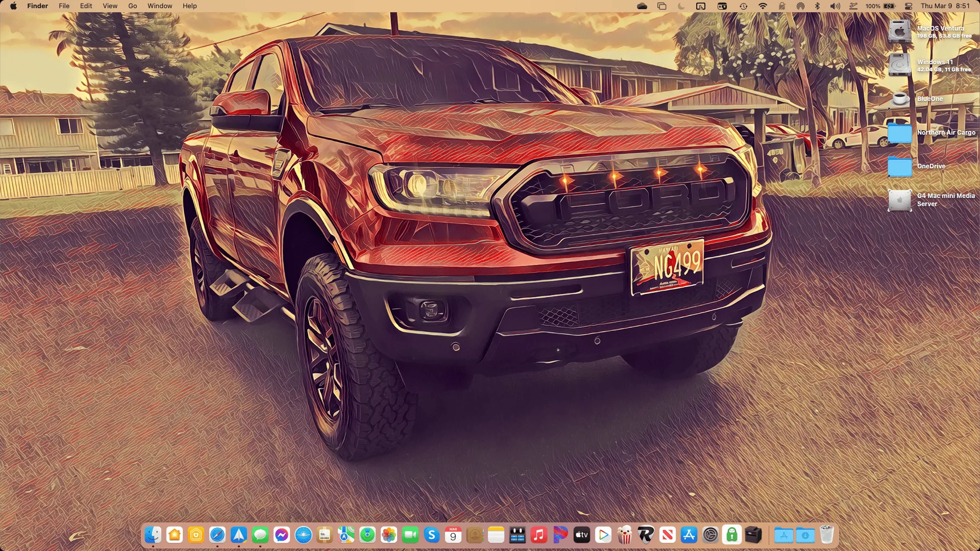980x551 pixels.
Task: Open the Window menu
Action: (160, 6)
